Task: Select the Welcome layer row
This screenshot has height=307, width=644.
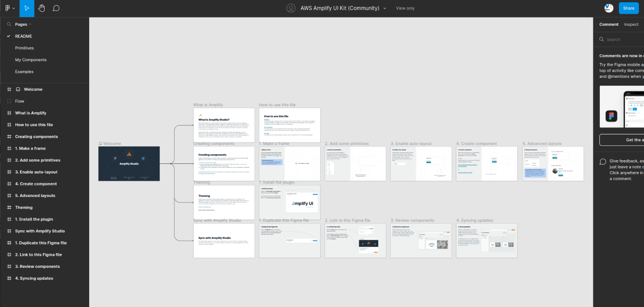Action: pyautogui.click(x=45, y=89)
